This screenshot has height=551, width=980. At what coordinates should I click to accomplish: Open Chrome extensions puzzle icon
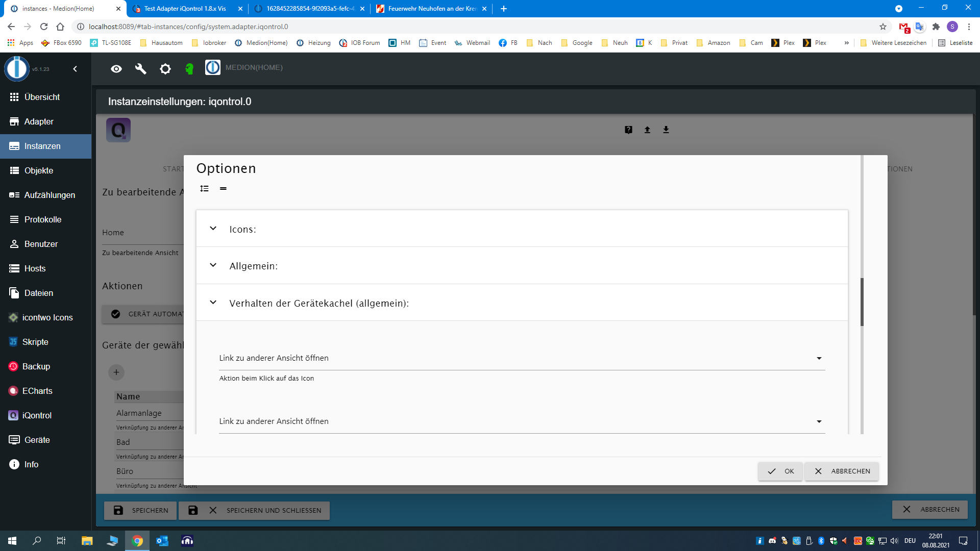pyautogui.click(x=936, y=27)
